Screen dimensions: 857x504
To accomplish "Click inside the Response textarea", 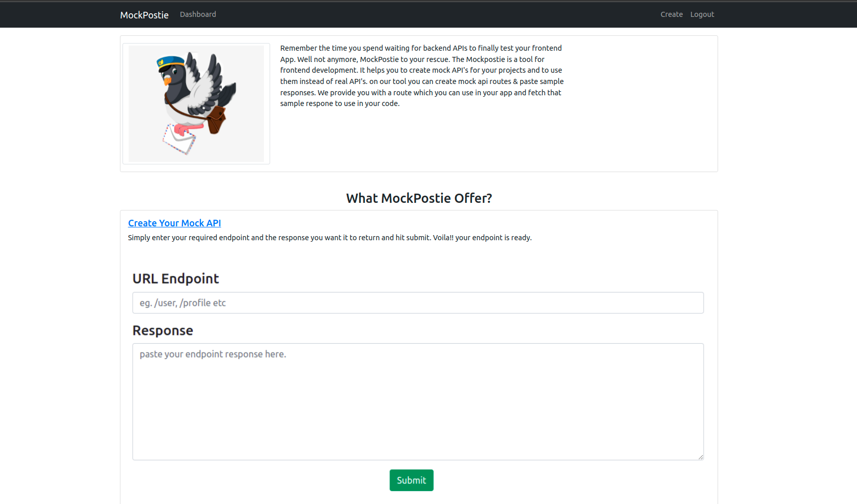I will tap(418, 400).
